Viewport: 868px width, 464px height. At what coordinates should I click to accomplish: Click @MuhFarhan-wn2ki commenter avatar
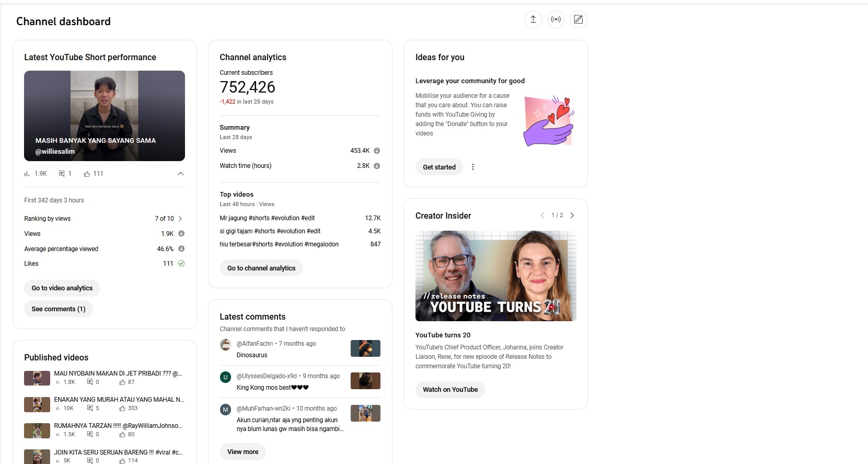[x=226, y=410]
